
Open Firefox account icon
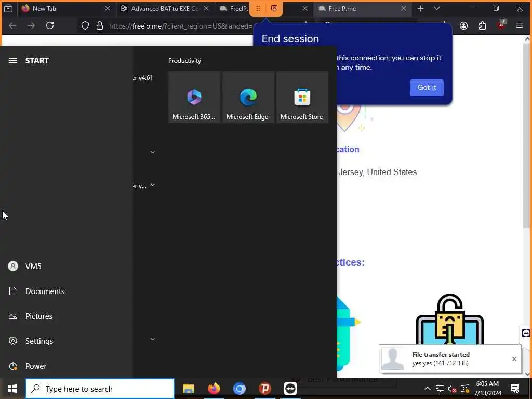click(463, 26)
